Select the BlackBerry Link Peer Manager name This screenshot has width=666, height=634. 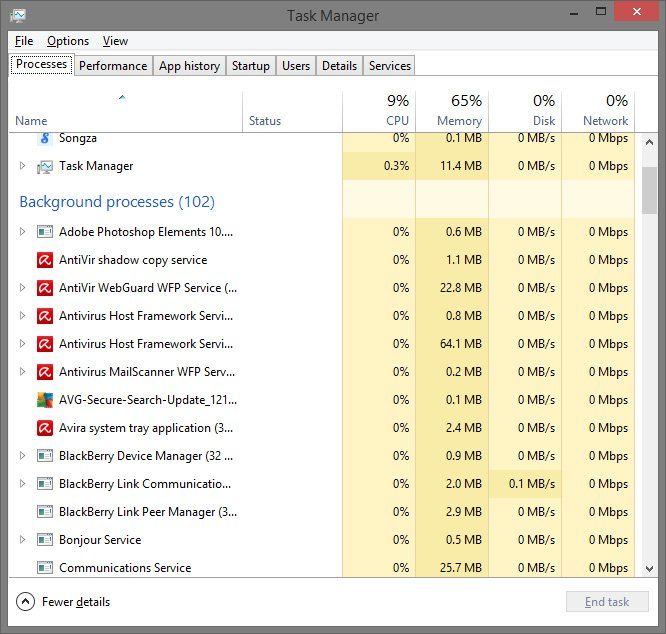pyautogui.click(x=148, y=512)
